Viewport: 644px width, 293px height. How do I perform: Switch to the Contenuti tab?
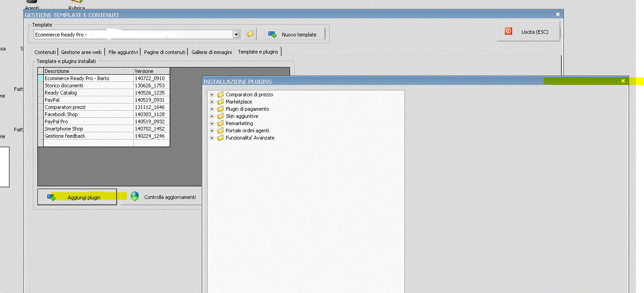click(x=45, y=52)
